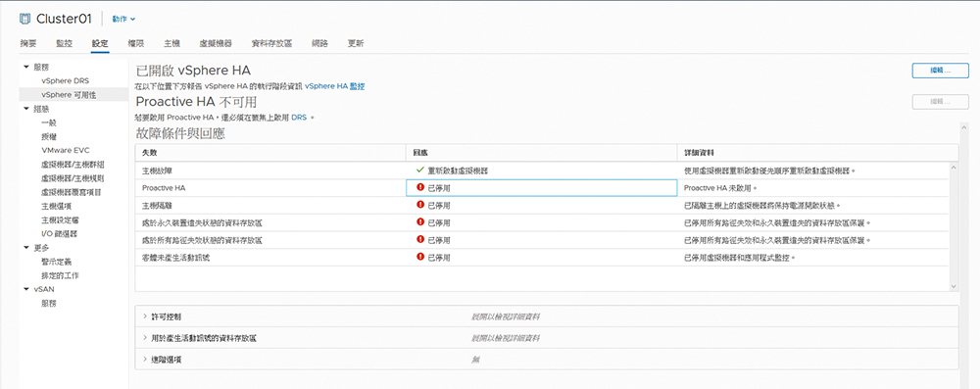Click the failure table scrollbar up arrow

(x=954, y=167)
